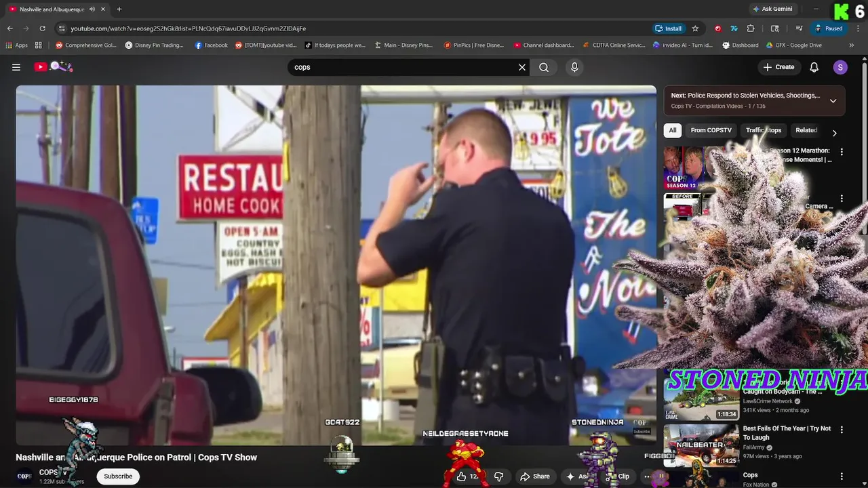Open Disney Pin Trading bookmark

click(x=155, y=45)
